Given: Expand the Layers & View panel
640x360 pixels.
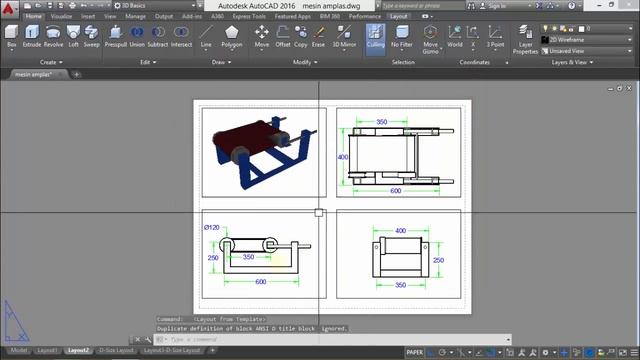Looking at the screenshot, I should (572, 62).
